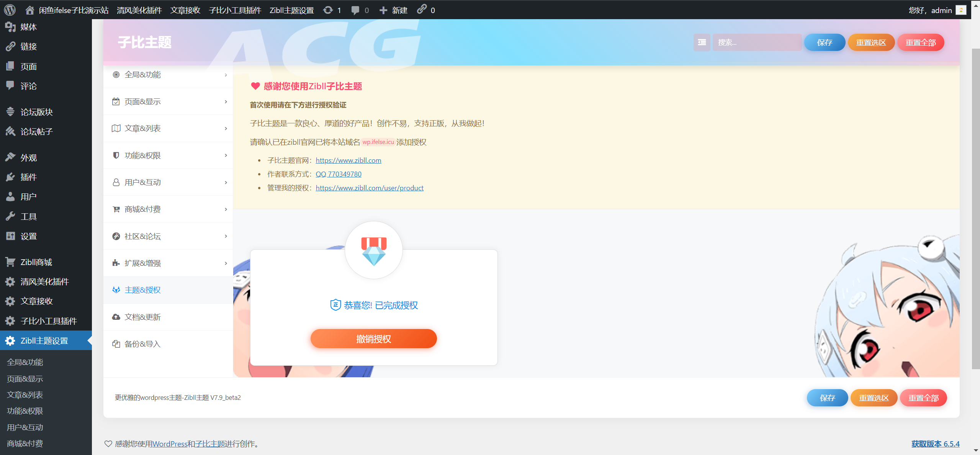Screen dimensions: 980x455
Task: Open the updates refresh icon
Action: pyautogui.click(x=328, y=10)
